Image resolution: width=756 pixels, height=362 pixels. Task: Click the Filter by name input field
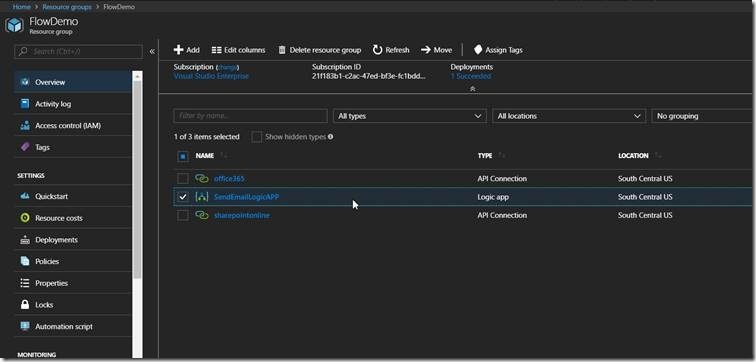(x=250, y=116)
